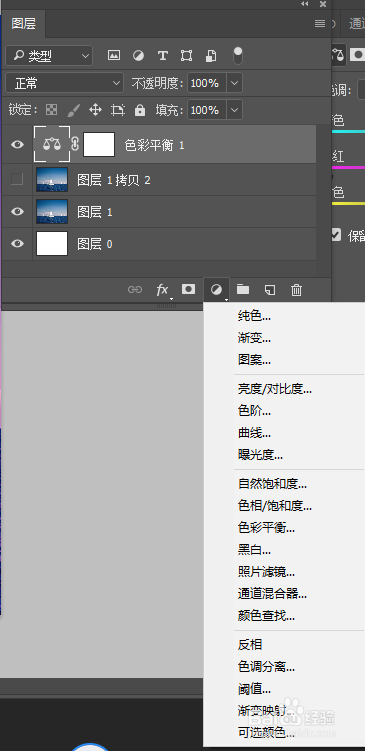The image size is (365, 751).
Task: Choose 自然饱和度... menu item
Action: click(x=273, y=484)
